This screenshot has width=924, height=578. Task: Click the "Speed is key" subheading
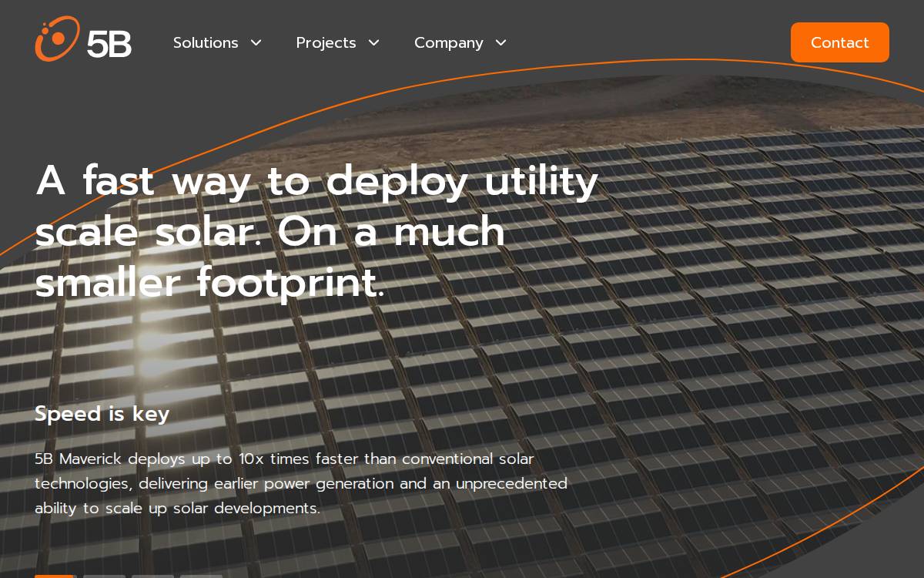point(102,414)
